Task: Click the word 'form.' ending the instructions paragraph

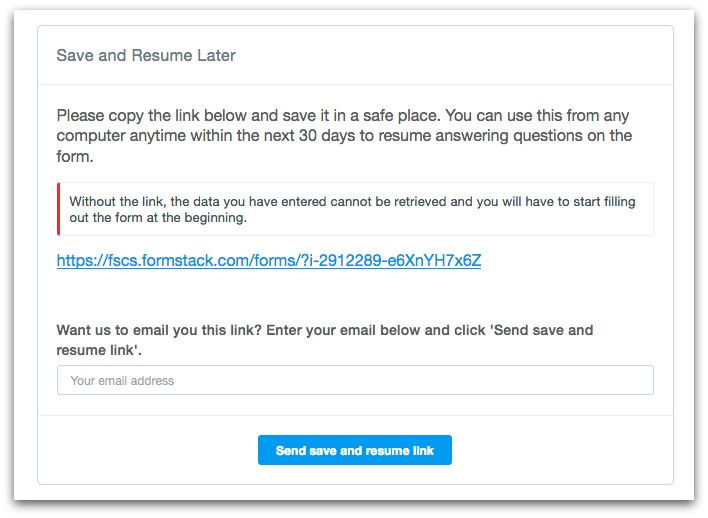Action: tap(76, 155)
